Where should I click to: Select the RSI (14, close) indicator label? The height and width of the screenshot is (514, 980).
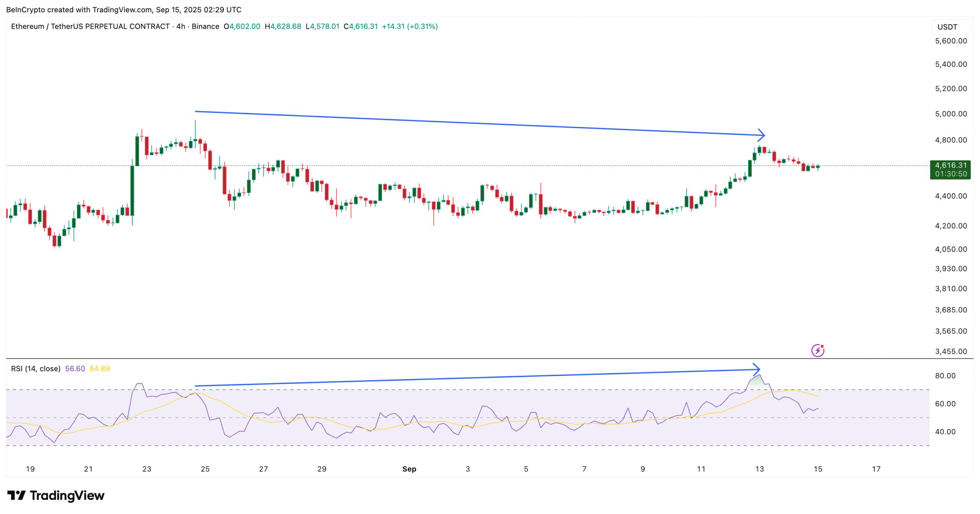35,368
